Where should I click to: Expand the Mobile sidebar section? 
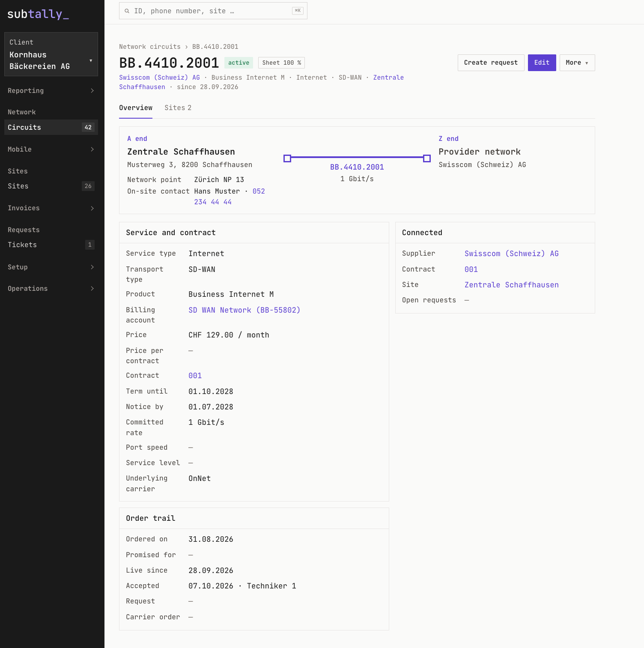(51, 149)
